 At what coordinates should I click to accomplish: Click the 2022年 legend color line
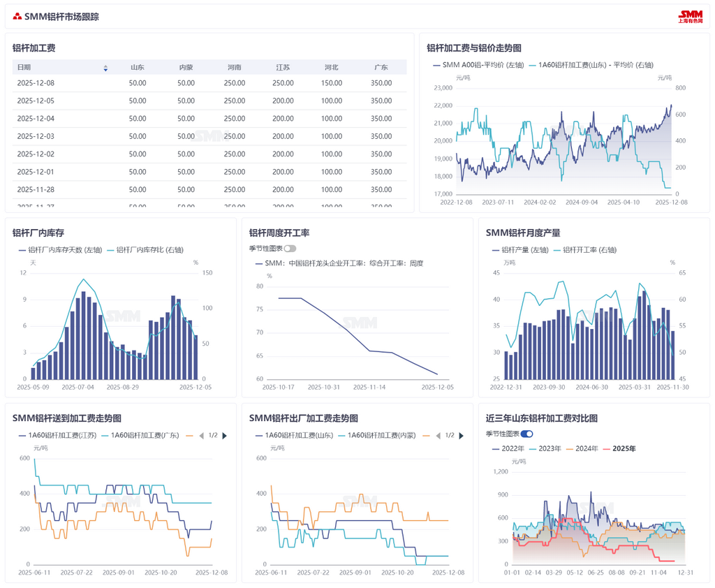coord(496,449)
